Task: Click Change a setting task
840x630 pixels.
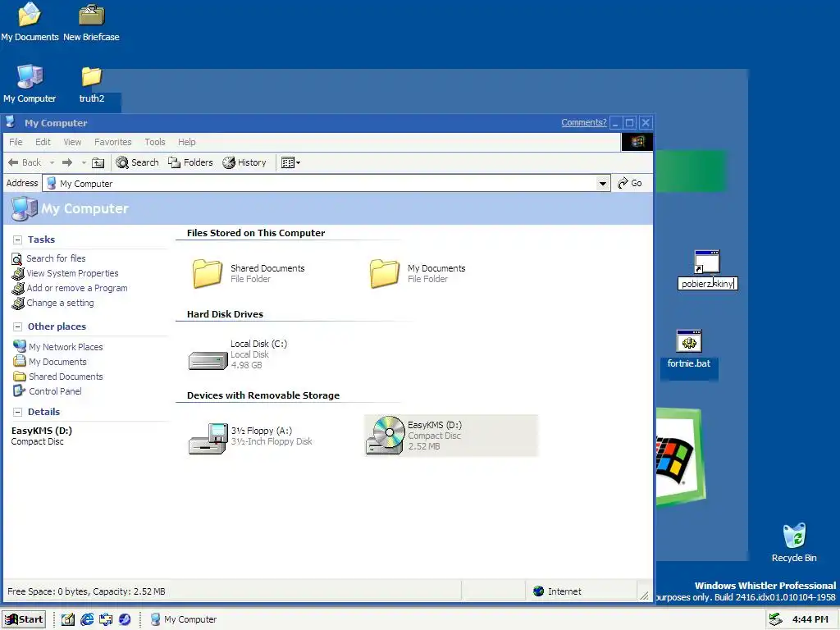Action: [x=52, y=304]
